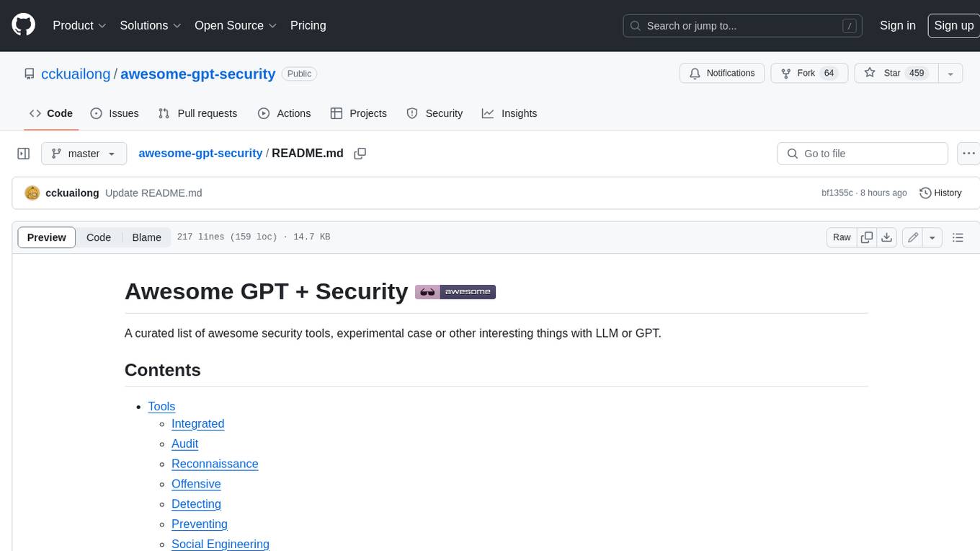Jump to the Social Engineering section
The image size is (980, 551).
tap(220, 544)
